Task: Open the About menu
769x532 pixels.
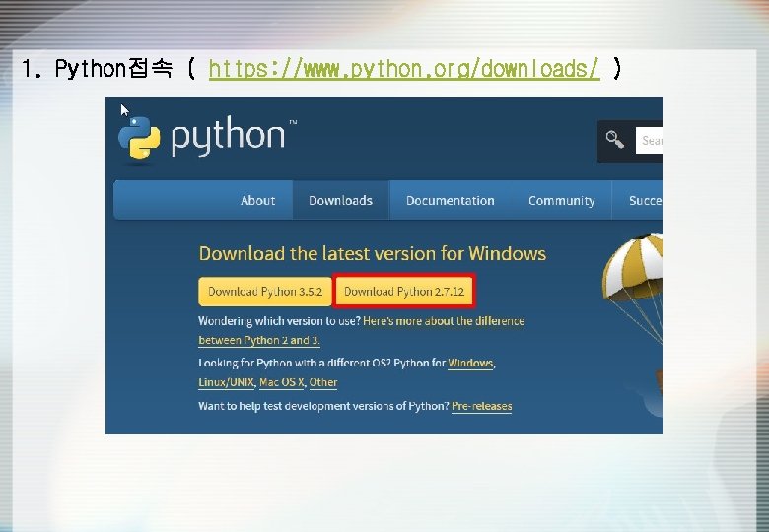Action: pyautogui.click(x=258, y=200)
